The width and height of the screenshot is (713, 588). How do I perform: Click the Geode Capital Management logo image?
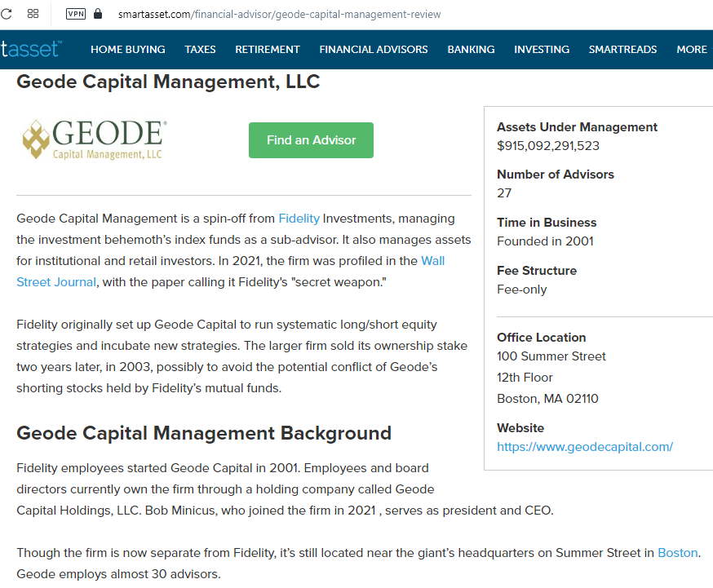(95, 139)
